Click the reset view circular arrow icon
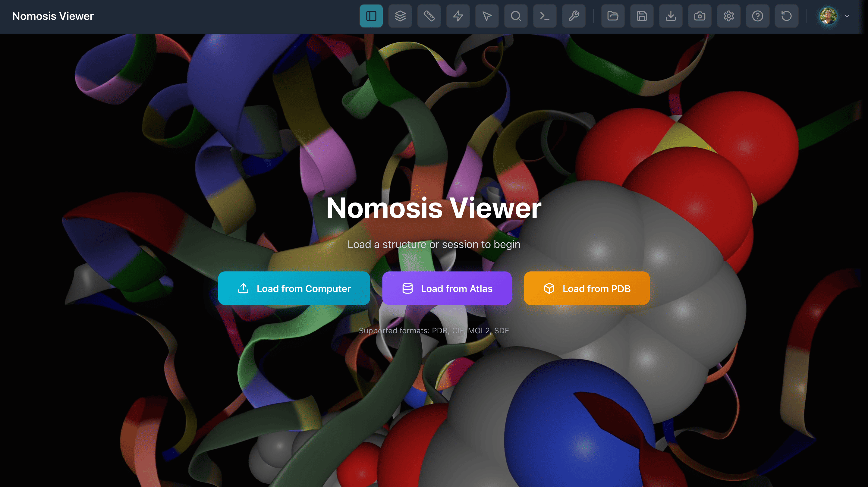868x487 pixels. pos(786,16)
